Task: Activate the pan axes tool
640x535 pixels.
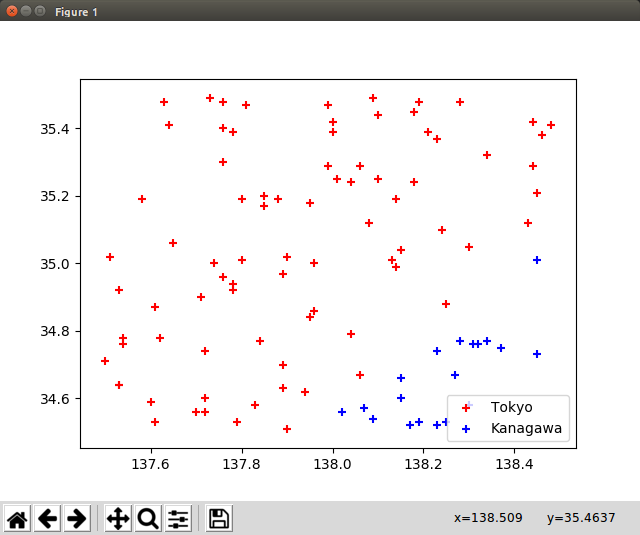Action: pos(118,519)
